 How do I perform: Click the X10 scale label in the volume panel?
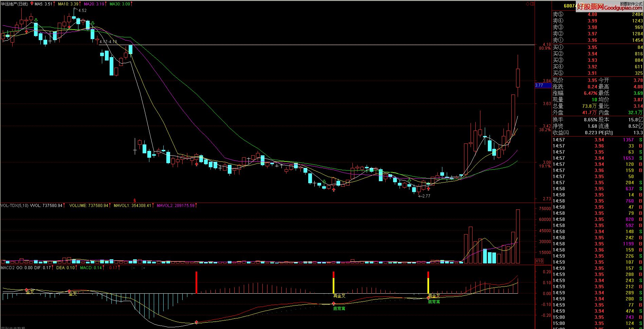click(539, 261)
